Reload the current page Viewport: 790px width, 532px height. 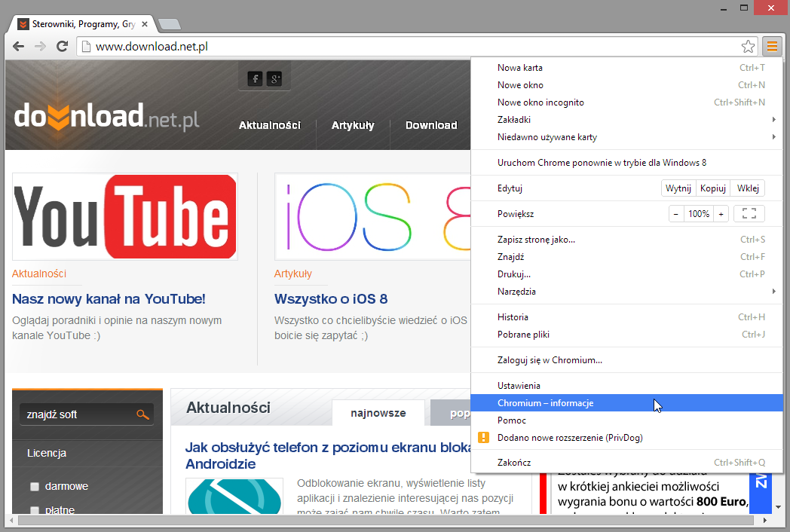(62, 47)
